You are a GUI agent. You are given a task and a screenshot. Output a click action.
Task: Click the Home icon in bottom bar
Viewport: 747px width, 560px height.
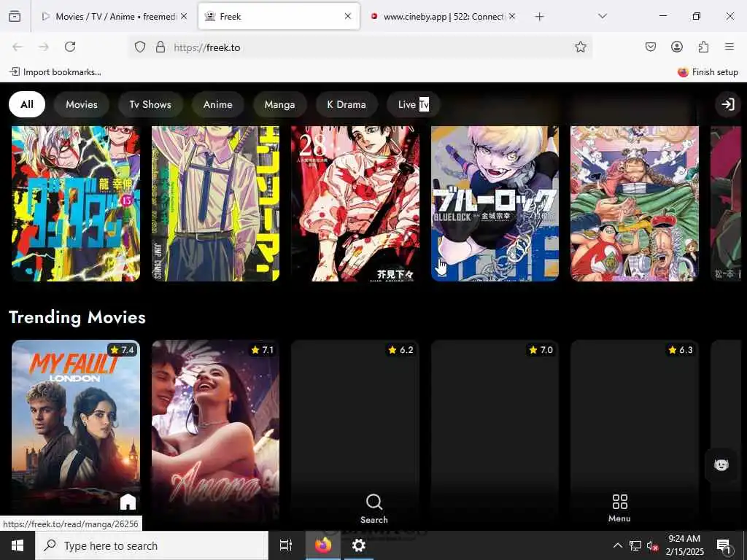coord(128,502)
